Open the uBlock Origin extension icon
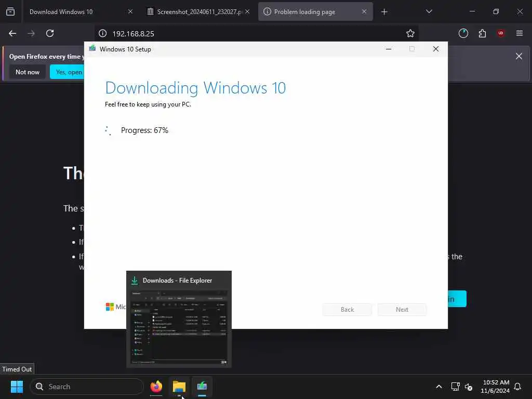The width and height of the screenshot is (532, 399). 501,33
